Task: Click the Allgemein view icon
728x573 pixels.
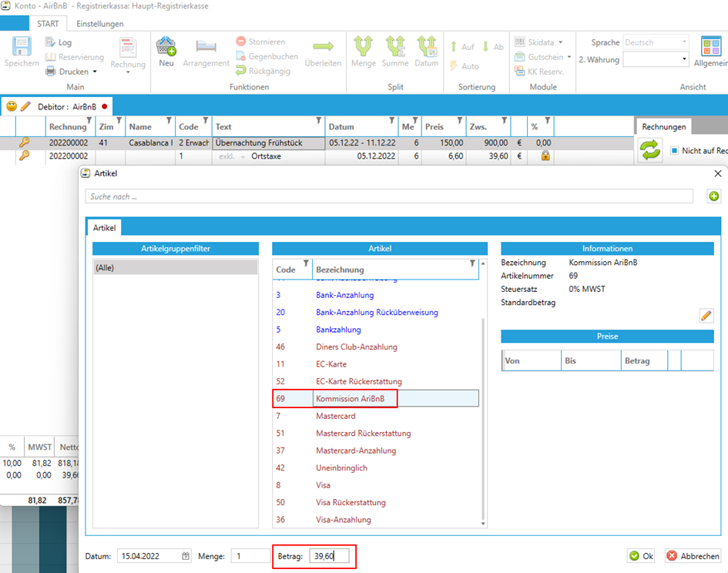Action: (710, 48)
